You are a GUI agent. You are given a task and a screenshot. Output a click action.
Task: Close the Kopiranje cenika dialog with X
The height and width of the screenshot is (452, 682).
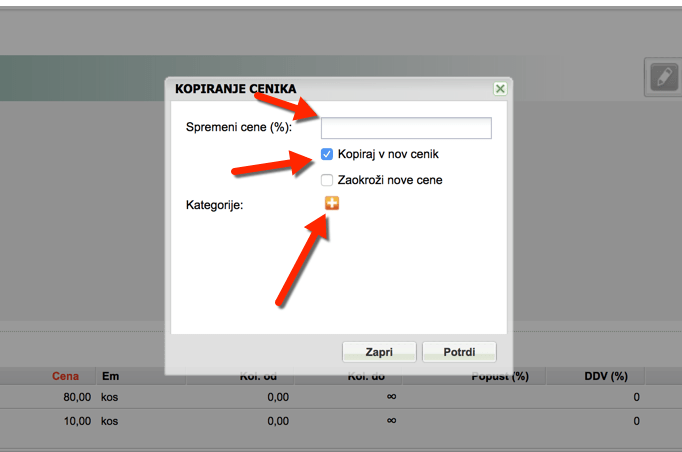pyautogui.click(x=500, y=89)
